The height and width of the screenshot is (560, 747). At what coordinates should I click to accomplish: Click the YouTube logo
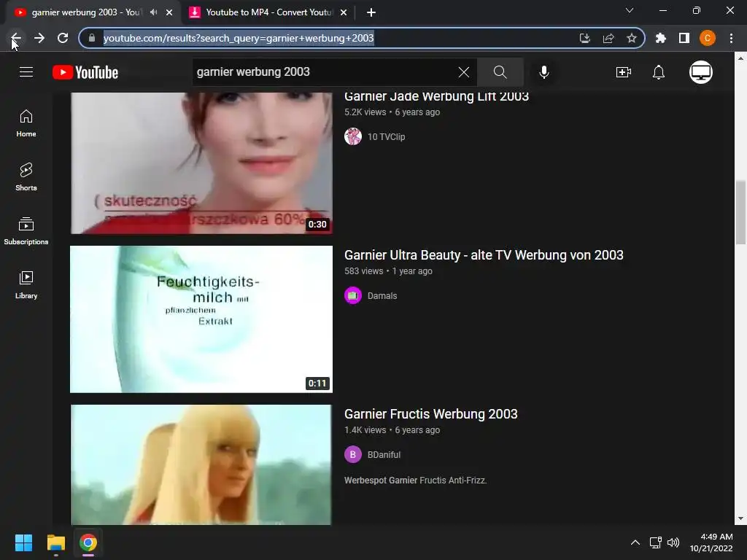85,72
